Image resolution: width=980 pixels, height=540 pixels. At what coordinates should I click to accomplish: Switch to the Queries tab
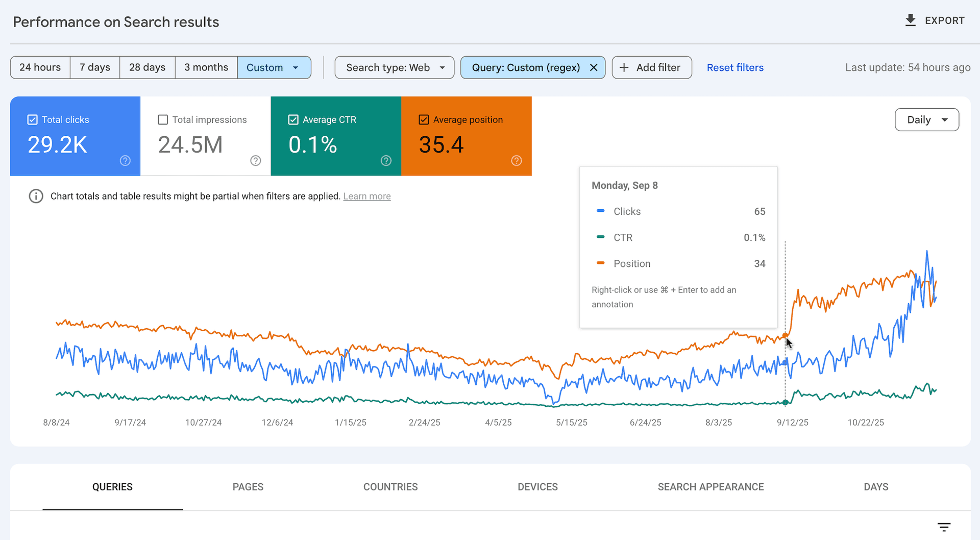coord(112,487)
